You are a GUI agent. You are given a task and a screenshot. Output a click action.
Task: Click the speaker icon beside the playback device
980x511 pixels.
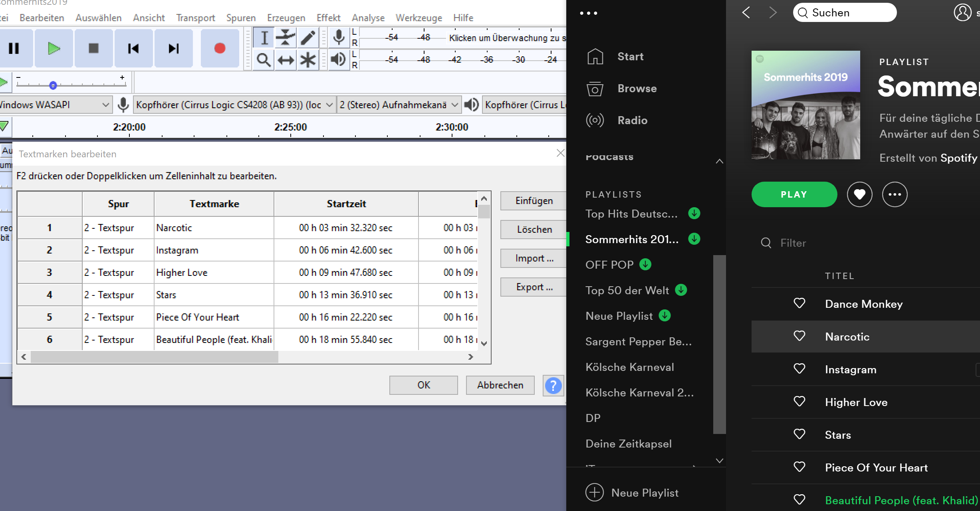pos(472,105)
